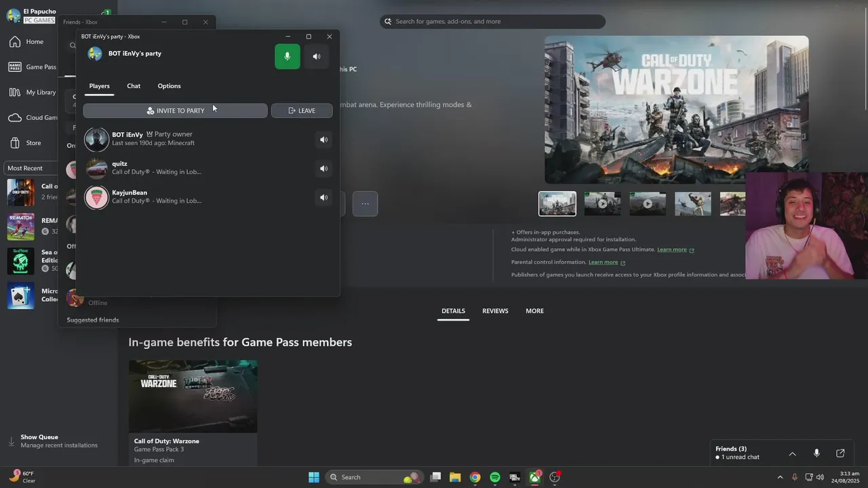Switch to REVIEWS tab
The image size is (868, 488).
click(495, 311)
